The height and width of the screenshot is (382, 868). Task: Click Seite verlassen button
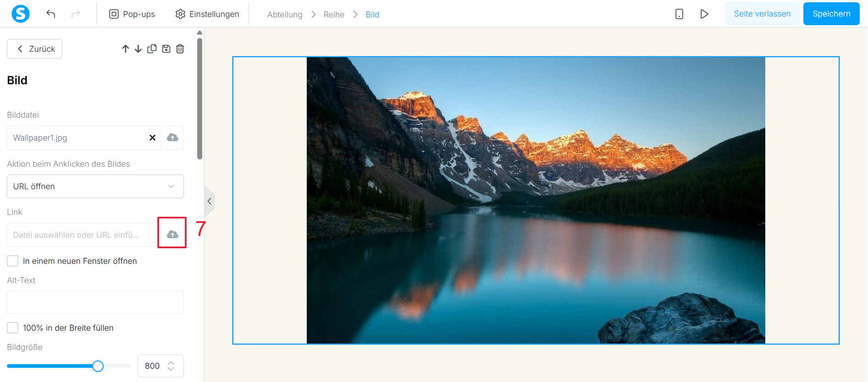tap(762, 14)
